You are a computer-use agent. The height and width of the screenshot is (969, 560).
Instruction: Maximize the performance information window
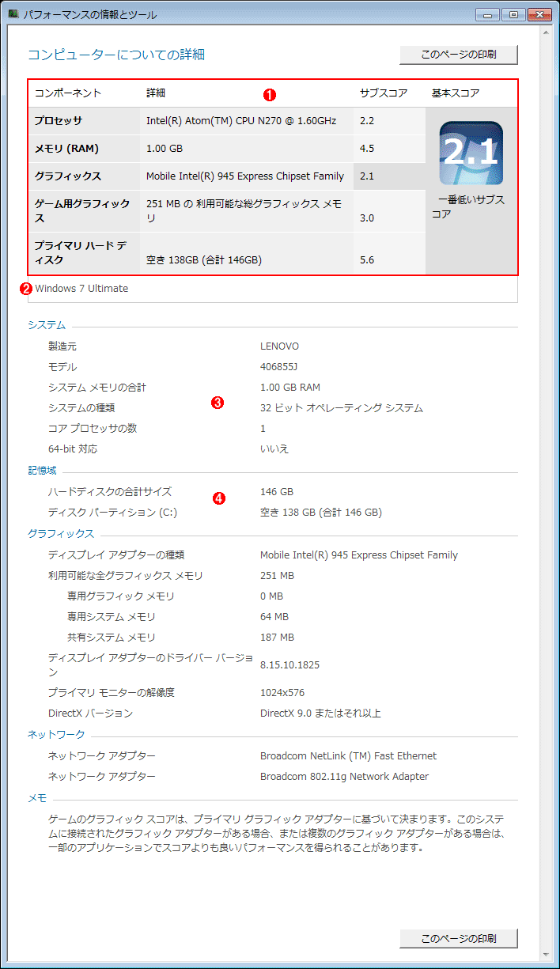(x=513, y=14)
